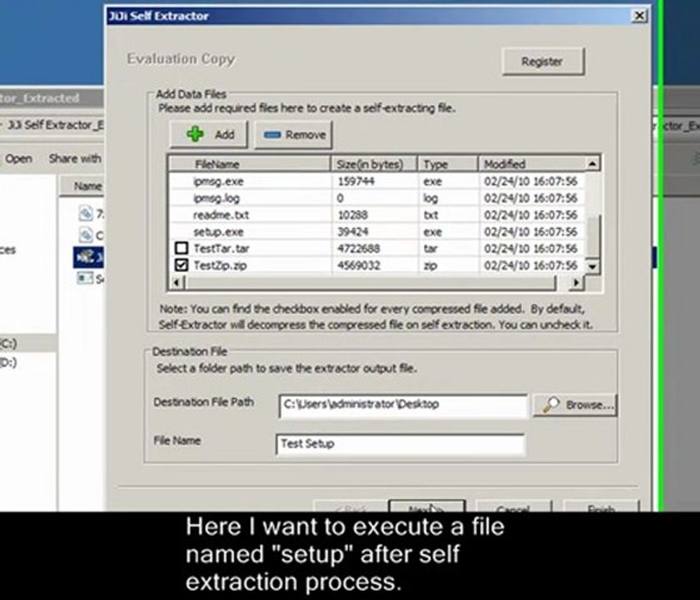Click horizontal scrollbar right arrow

click(577, 282)
